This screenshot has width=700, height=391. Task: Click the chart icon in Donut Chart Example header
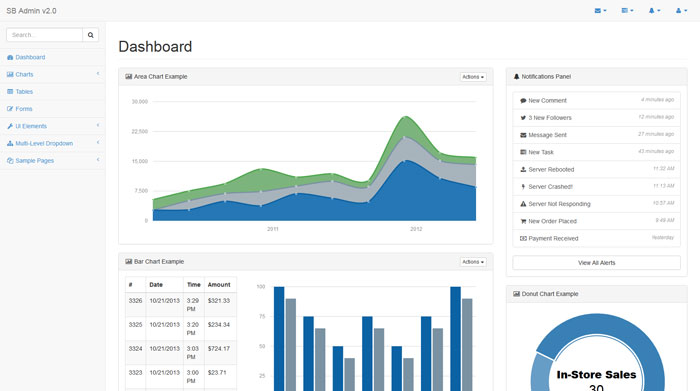tap(517, 294)
